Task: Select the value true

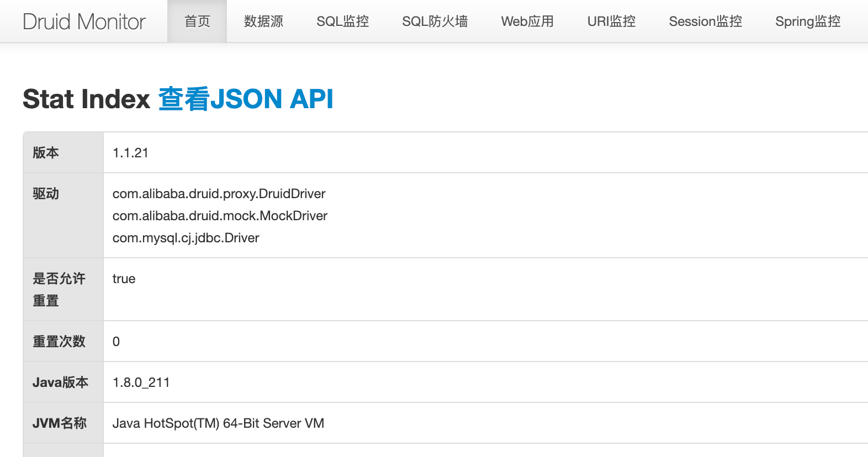Action: tap(124, 279)
